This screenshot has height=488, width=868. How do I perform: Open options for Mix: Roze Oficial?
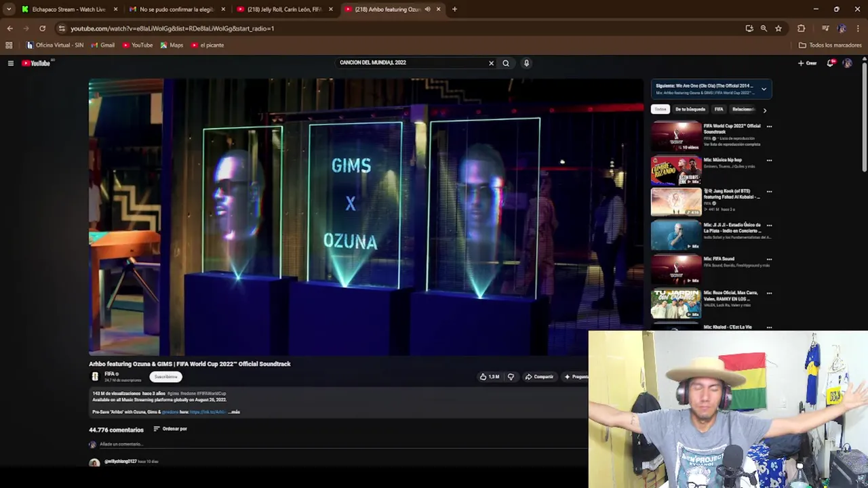769,293
